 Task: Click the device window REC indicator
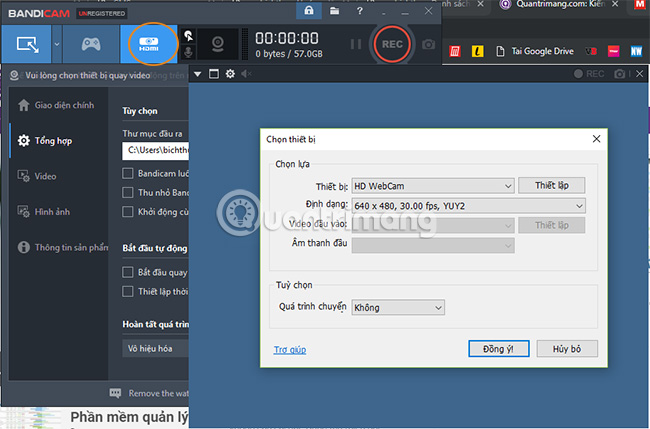click(x=589, y=74)
